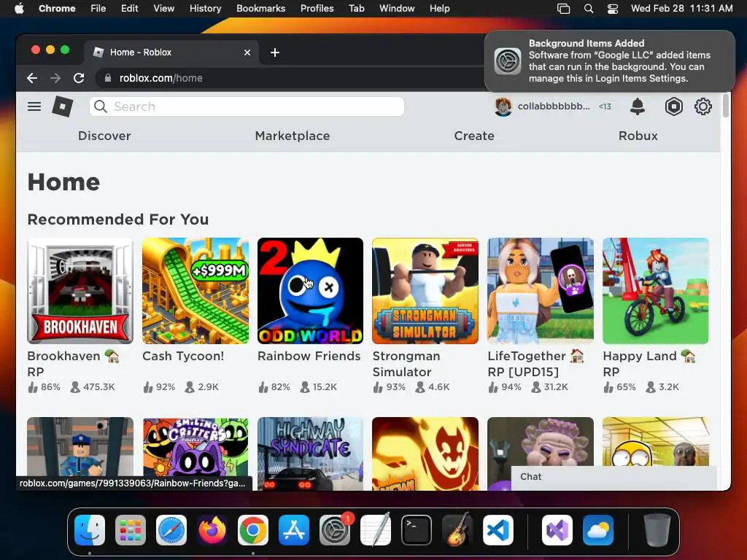Open Happy Land RP game thumbnail

click(656, 291)
